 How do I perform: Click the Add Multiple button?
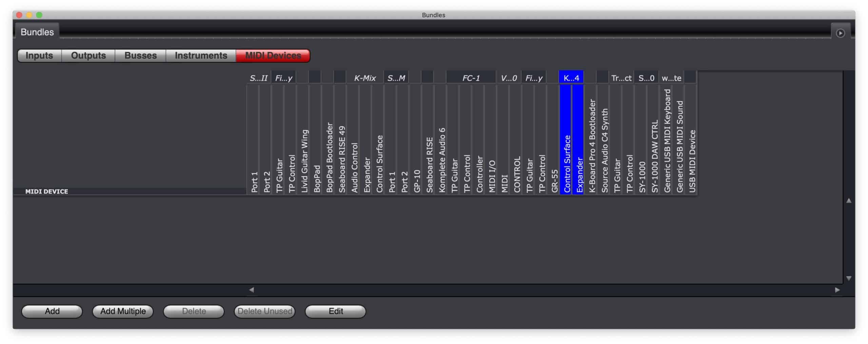pos(123,311)
